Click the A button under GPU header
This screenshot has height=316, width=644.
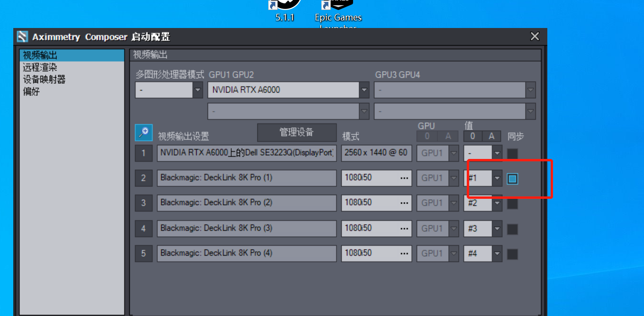pos(448,136)
